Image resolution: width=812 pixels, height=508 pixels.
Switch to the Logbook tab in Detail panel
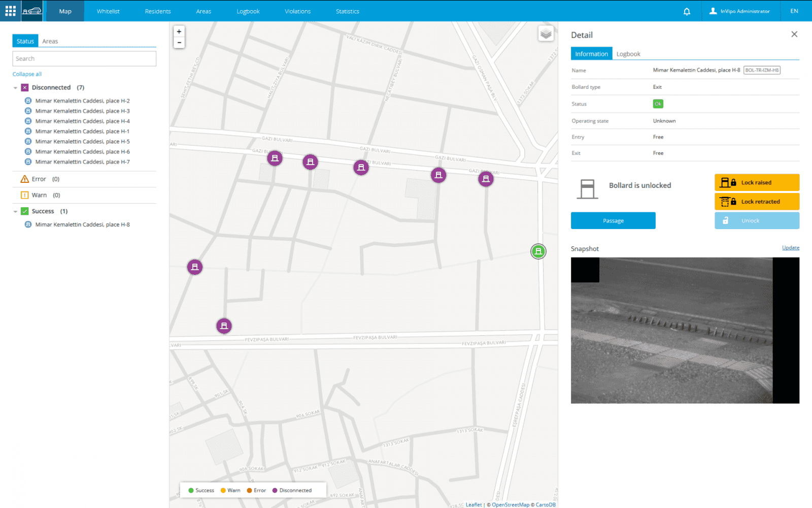pos(628,53)
